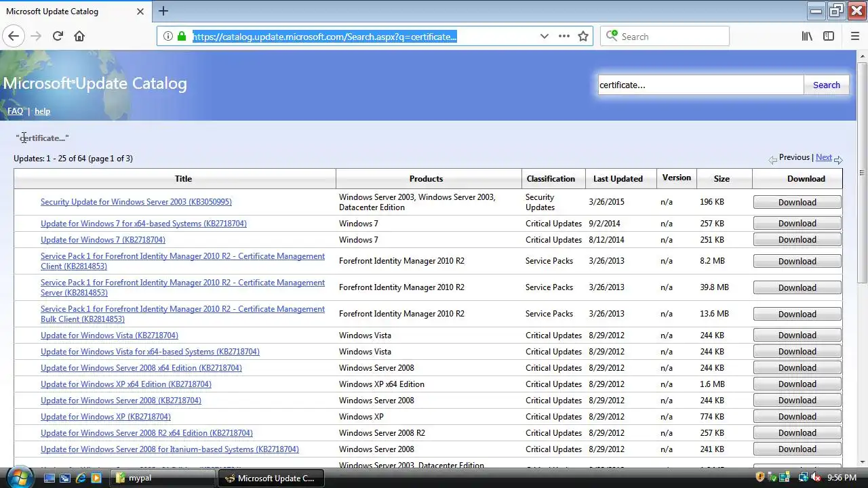This screenshot has width=868, height=488.
Task: Open Security Update for Windows Server 2003 KB3050995
Action: tap(136, 202)
